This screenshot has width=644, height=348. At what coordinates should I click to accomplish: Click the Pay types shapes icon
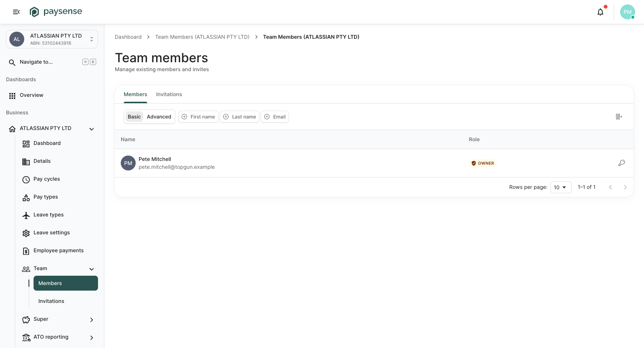26,197
